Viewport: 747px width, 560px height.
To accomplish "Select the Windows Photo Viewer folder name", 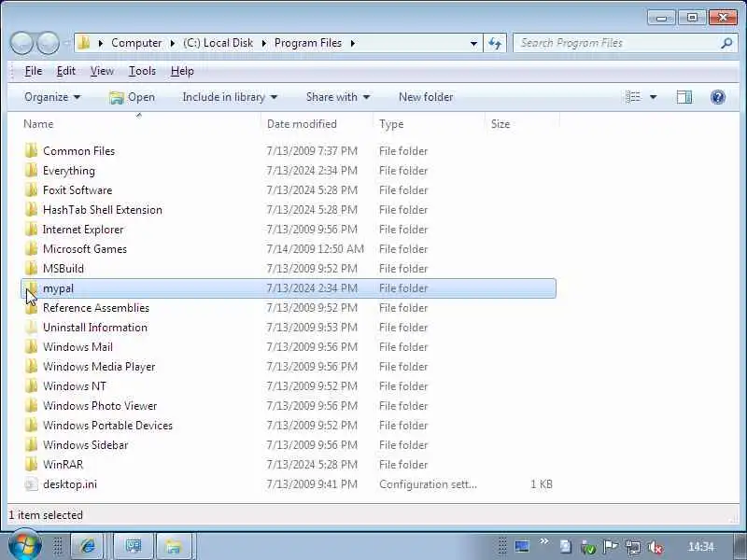I will [100, 406].
